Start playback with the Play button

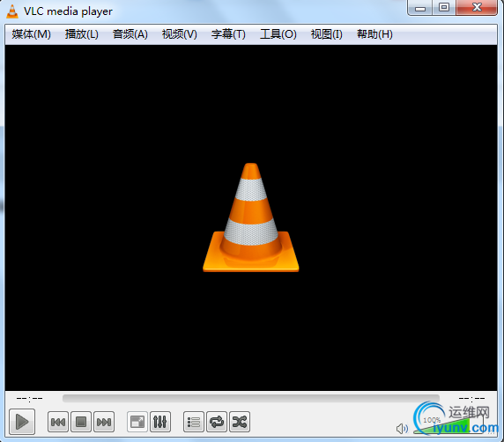point(22,422)
